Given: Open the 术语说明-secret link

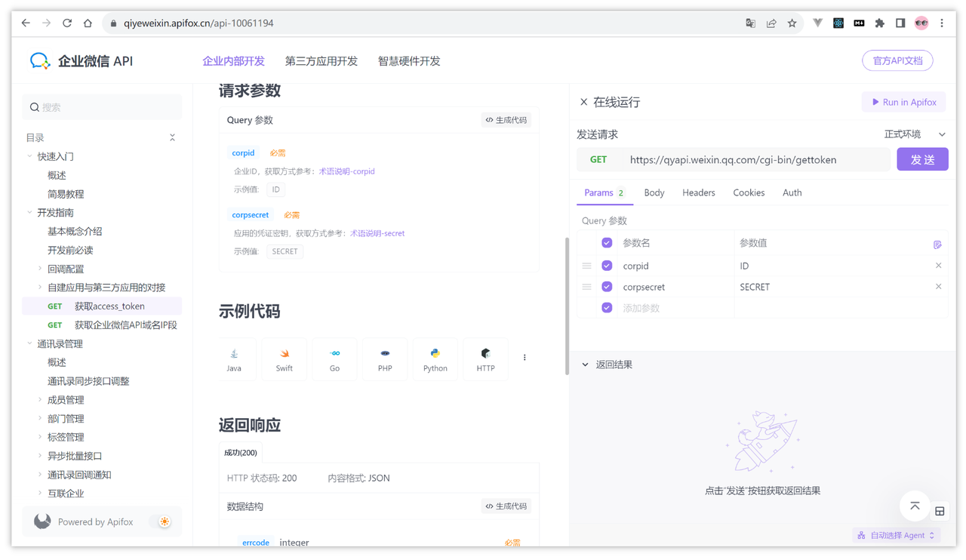Looking at the screenshot, I should click(377, 233).
